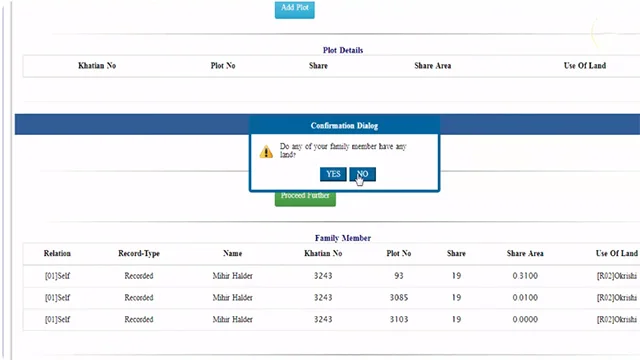Click the warning icon in the dialog
The height and width of the screenshot is (360, 640).
tap(266, 151)
